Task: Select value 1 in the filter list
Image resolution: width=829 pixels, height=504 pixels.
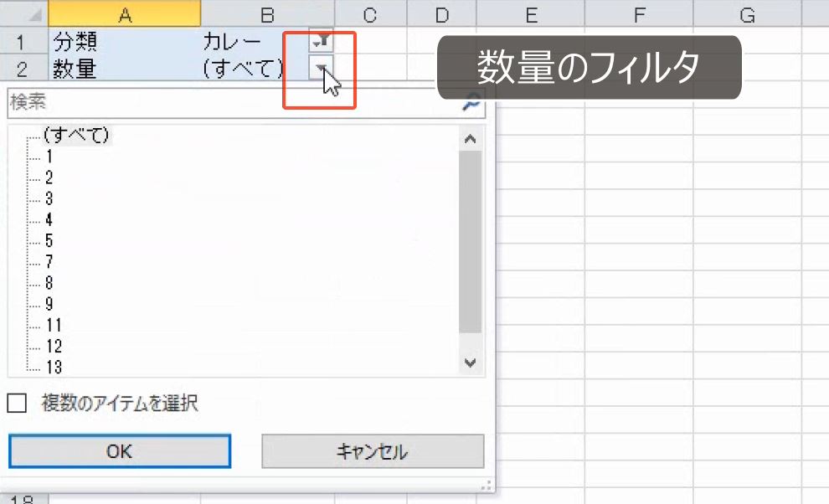Action: coord(49,155)
